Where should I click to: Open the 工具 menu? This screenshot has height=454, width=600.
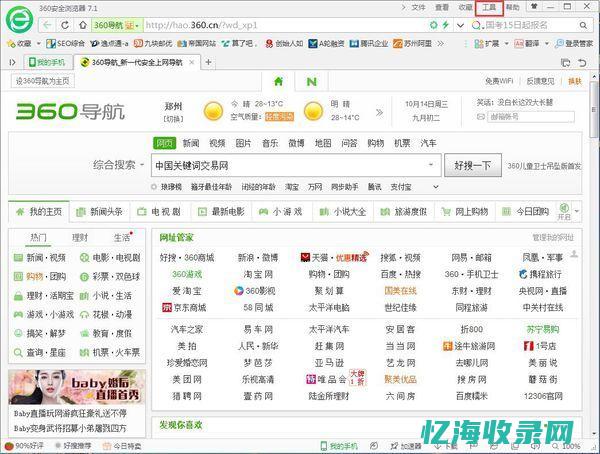coord(489,7)
